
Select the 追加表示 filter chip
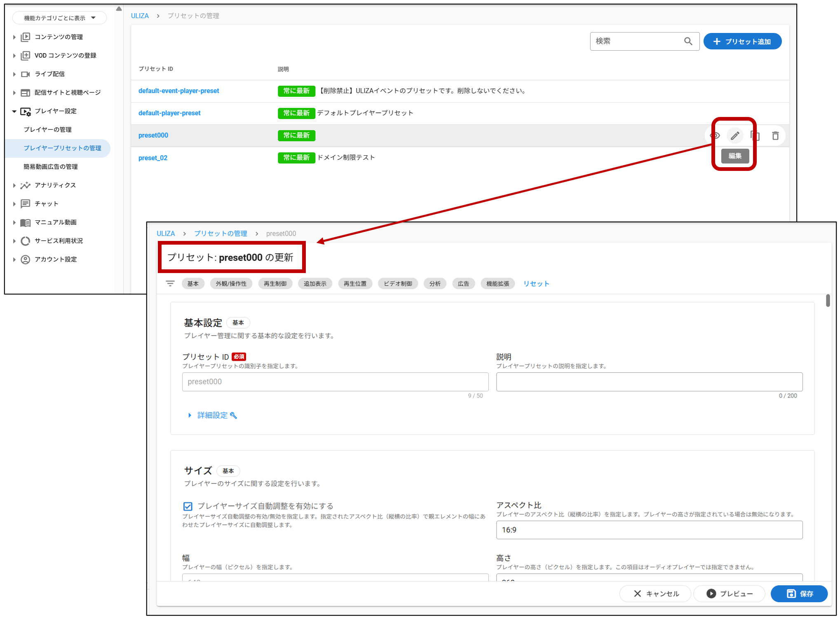[x=315, y=283]
